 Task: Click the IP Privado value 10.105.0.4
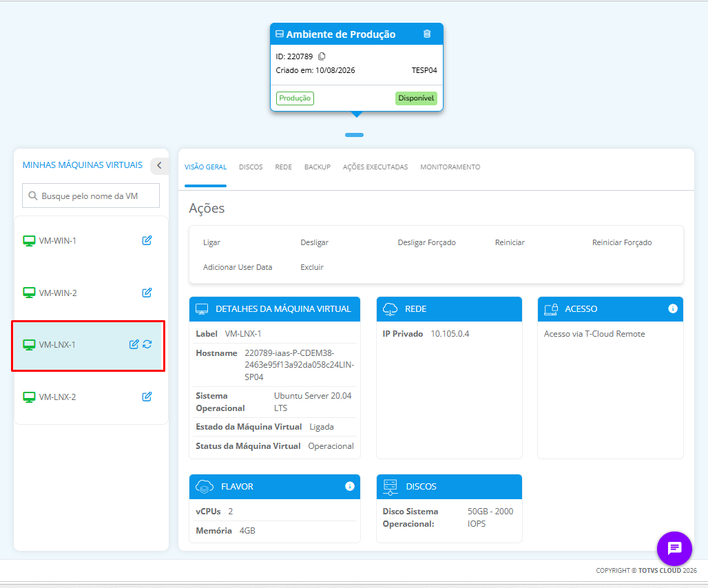(450, 333)
